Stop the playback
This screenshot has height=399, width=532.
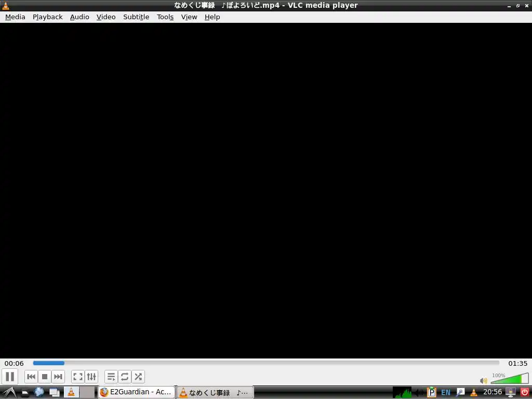point(45,377)
